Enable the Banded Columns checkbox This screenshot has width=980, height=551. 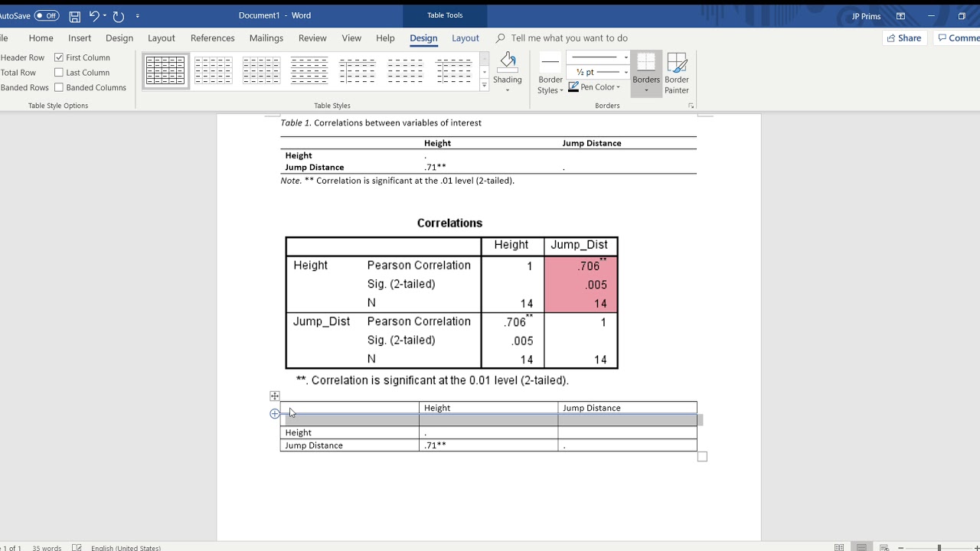(59, 87)
